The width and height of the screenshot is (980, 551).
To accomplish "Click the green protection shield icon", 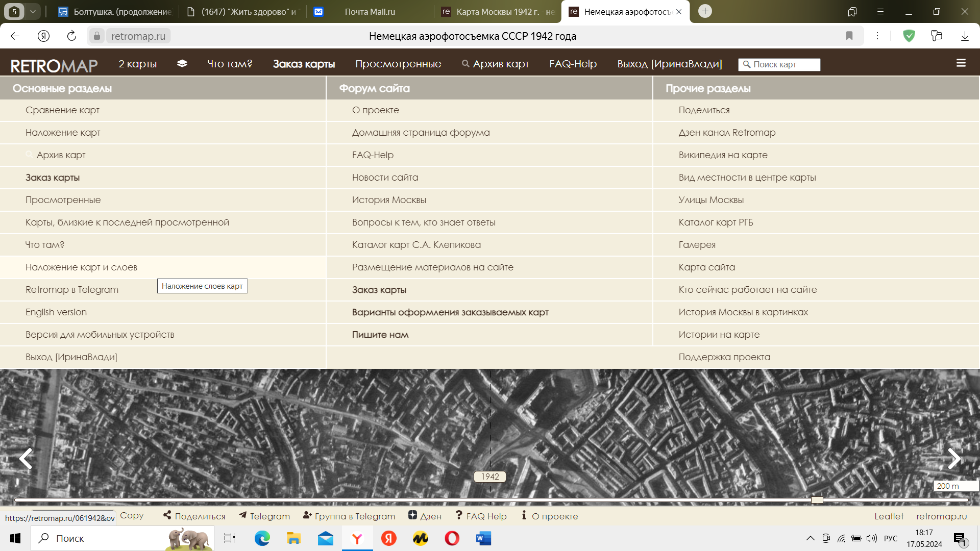I will pos(909,36).
